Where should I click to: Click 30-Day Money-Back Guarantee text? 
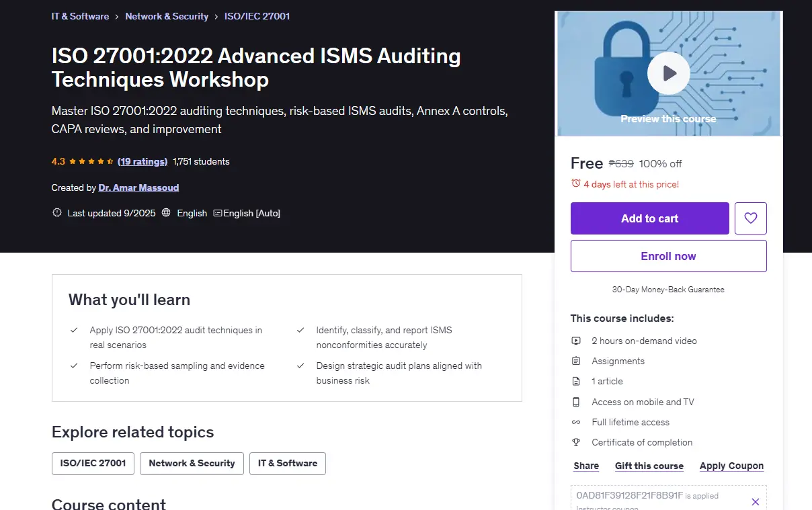pyautogui.click(x=668, y=290)
